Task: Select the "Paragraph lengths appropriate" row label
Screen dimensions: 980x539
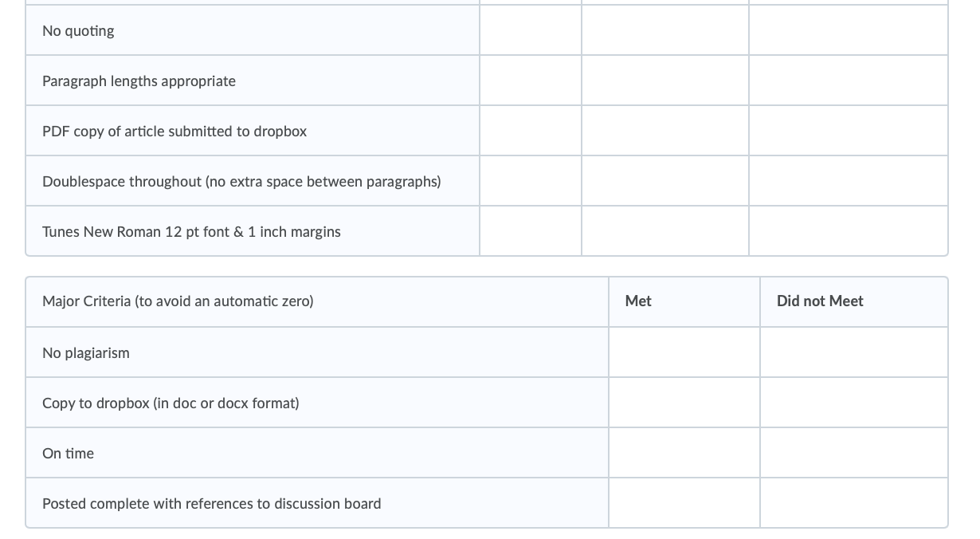Action: pos(139,81)
